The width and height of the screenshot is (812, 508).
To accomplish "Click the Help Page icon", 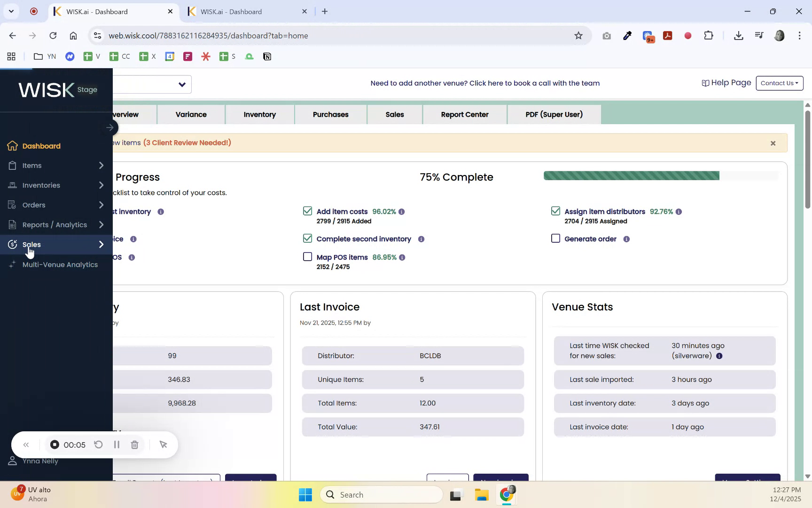I will [x=705, y=83].
